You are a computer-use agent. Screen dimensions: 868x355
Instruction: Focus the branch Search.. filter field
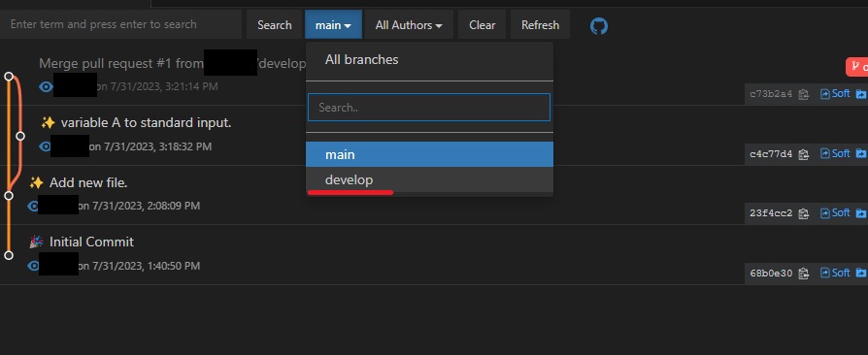pyautogui.click(x=429, y=108)
